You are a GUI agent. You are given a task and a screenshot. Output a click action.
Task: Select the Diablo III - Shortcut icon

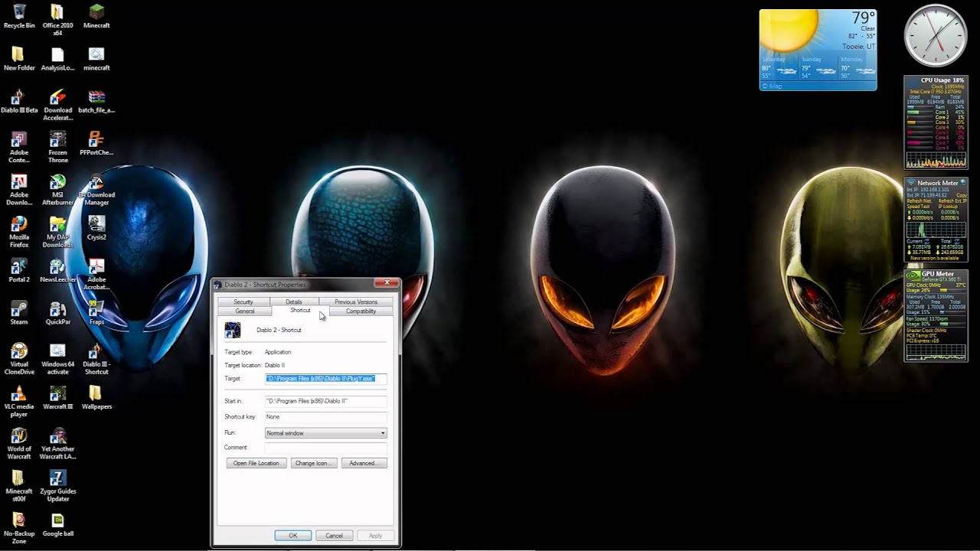[x=96, y=359]
